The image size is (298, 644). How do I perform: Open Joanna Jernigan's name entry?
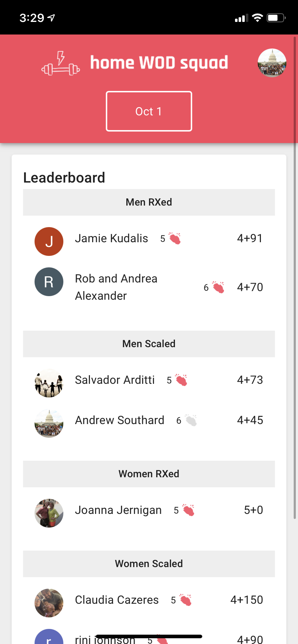pyautogui.click(x=118, y=510)
